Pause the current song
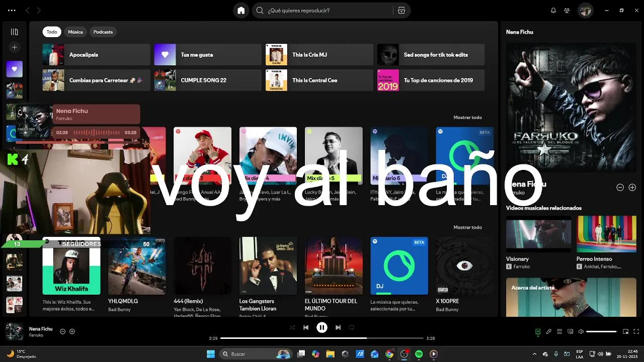Image resolution: width=644 pixels, height=362 pixels. 322,327
